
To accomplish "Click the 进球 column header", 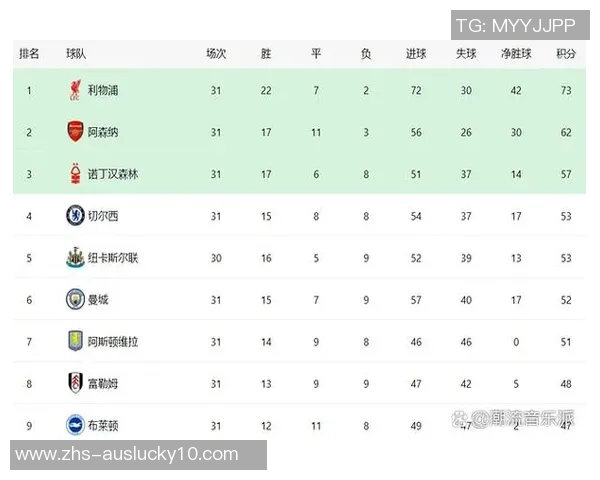I will (x=415, y=54).
